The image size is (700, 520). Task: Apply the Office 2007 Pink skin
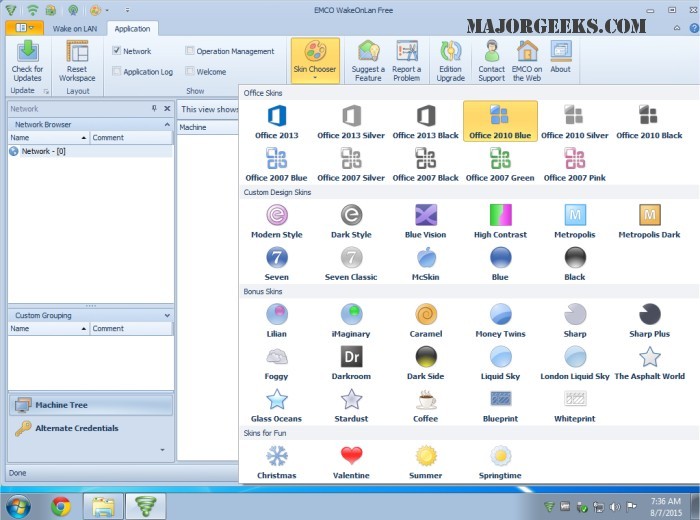(x=575, y=164)
